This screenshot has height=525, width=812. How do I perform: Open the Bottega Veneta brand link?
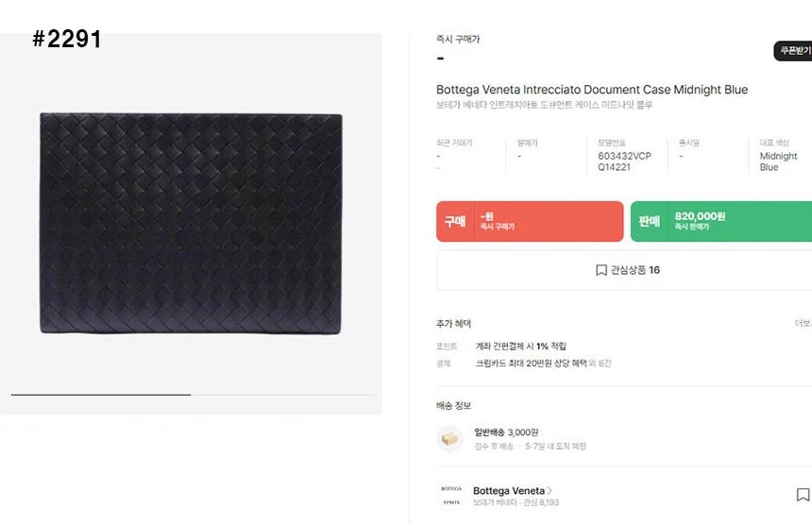[x=508, y=491]
